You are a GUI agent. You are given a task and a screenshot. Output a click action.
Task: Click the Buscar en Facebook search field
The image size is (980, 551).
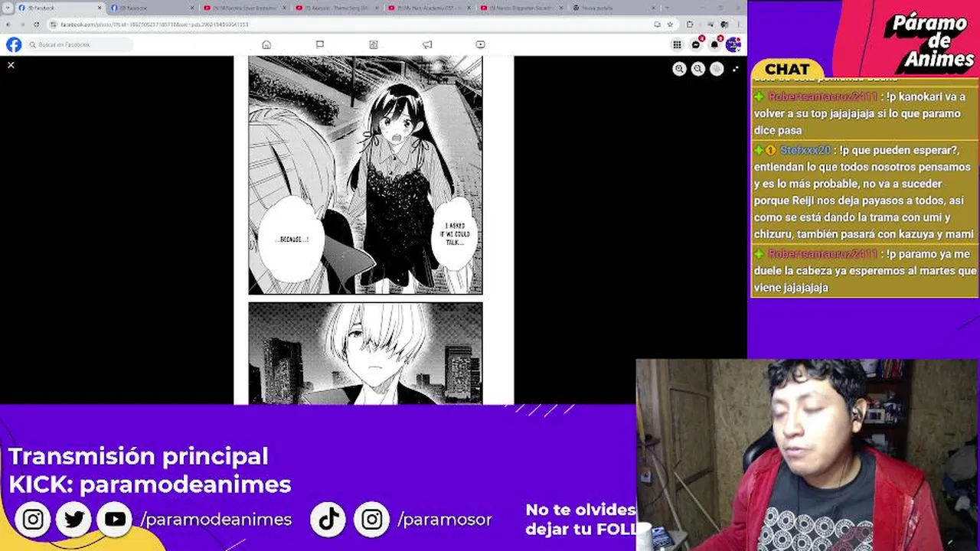(80, 44)
